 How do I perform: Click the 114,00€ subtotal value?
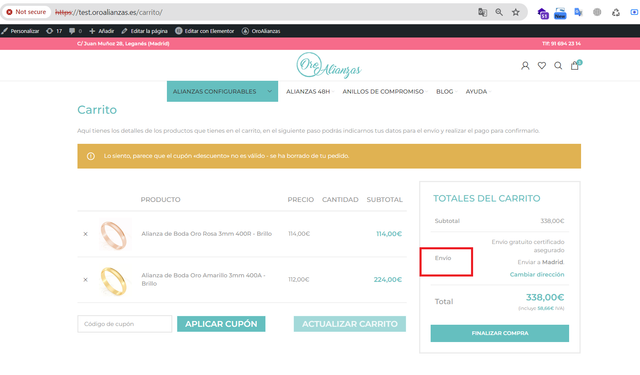pos(389,234)
